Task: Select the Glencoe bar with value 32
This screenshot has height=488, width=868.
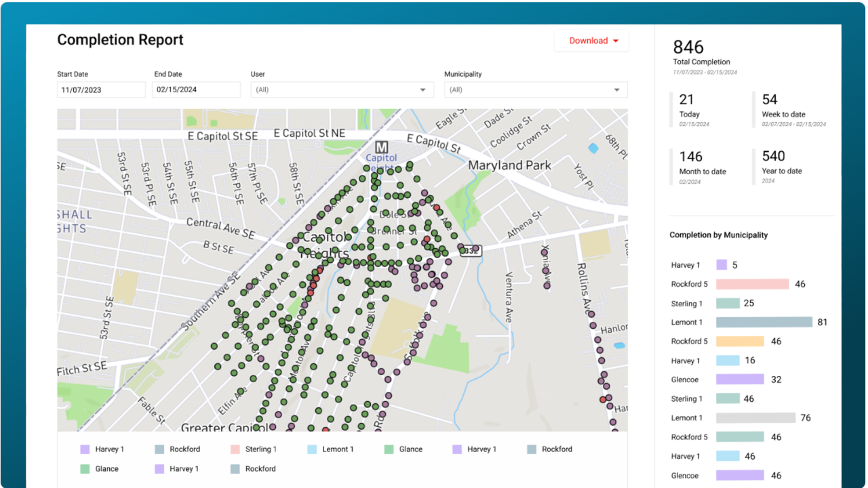Action: pyautogui.click(x=740, y=380)
